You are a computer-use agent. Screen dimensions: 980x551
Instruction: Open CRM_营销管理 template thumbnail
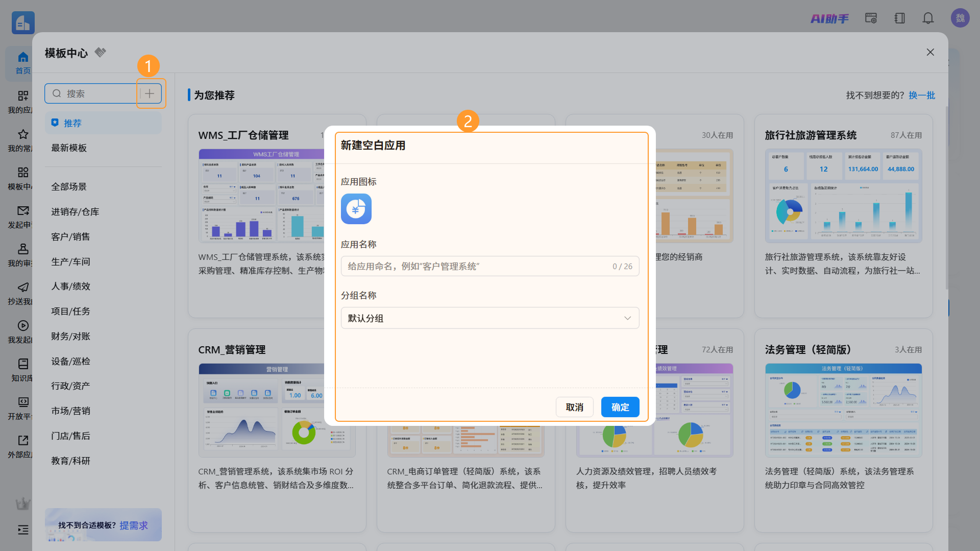pos(261,410)
